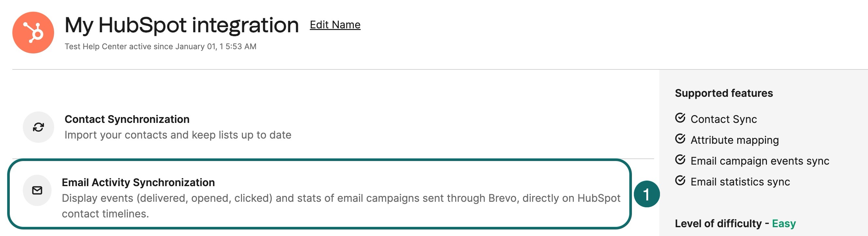Open the Edit Name link
Image resolution: width=868 pixels, height=236 pixels.
point(335,24)
